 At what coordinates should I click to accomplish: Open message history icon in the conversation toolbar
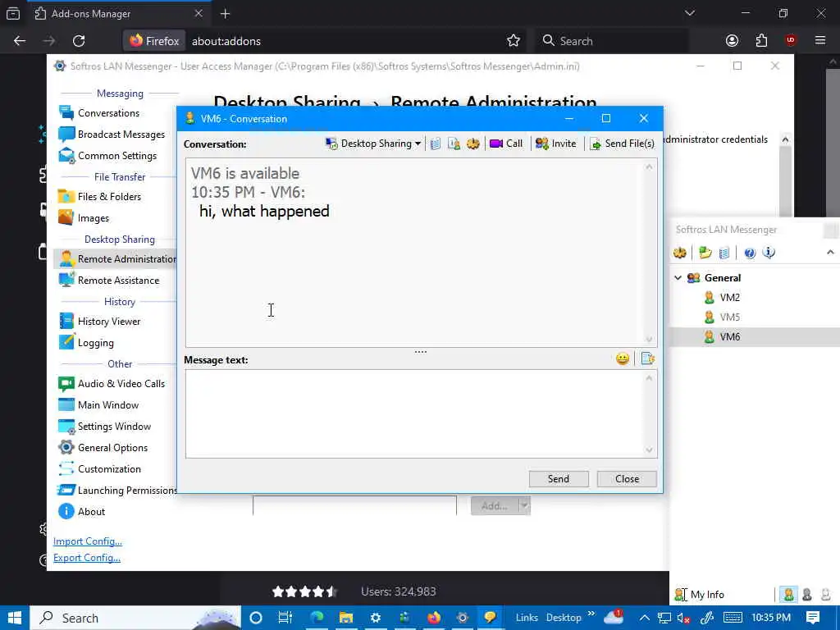(436, 144)
